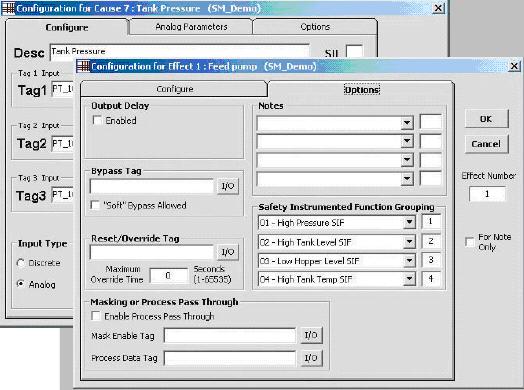Click the fourth Notes number box
Image resolution: width=524 pixels, height=390 pixels.
pos(431,178)
